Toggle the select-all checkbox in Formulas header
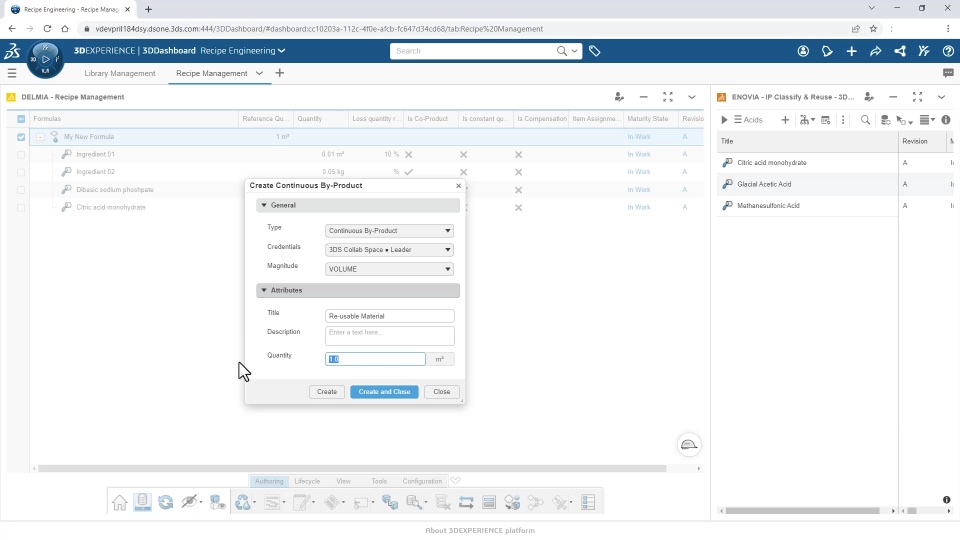This screenshot has width=960, height=540. (x=21, y=119)
